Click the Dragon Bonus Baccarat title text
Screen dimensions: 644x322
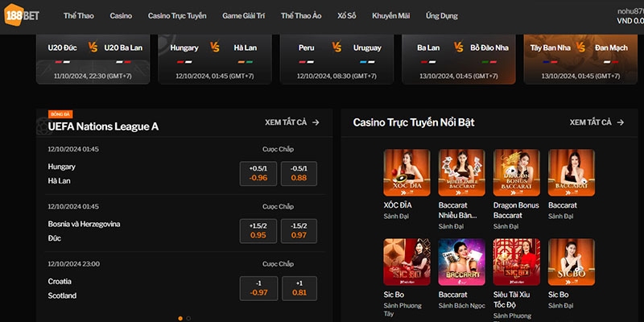tap(516, 210)
